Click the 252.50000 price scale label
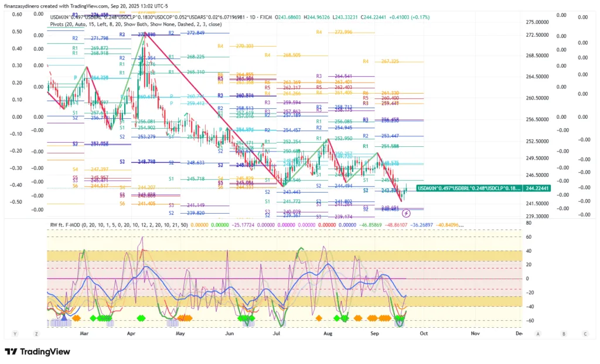This screenshot has width=600, height=364. [537, 142]
